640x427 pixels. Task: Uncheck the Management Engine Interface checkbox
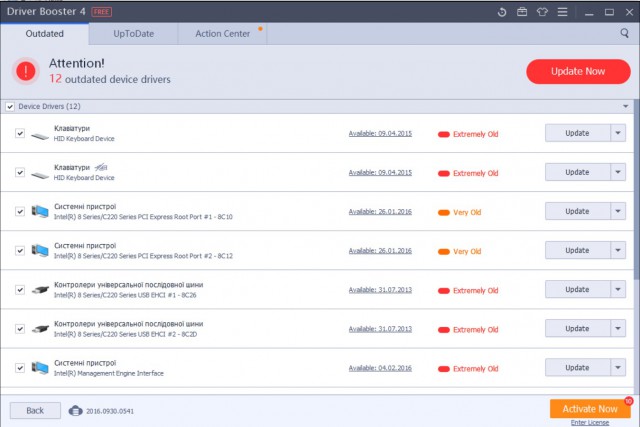point(20,368)
